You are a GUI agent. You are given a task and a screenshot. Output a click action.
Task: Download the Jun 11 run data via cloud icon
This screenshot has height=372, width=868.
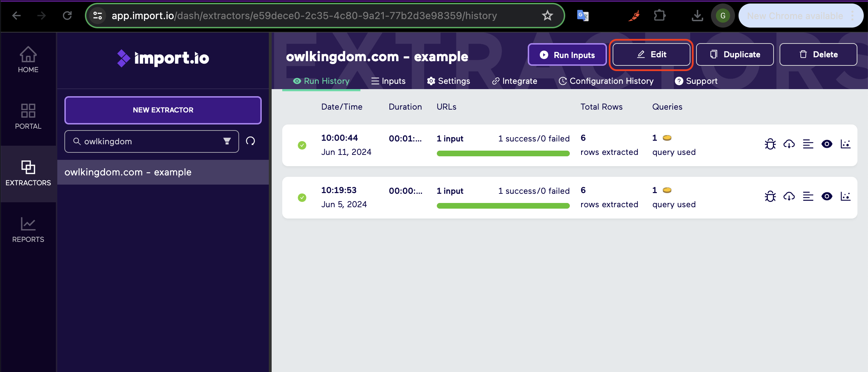point(789,144)
